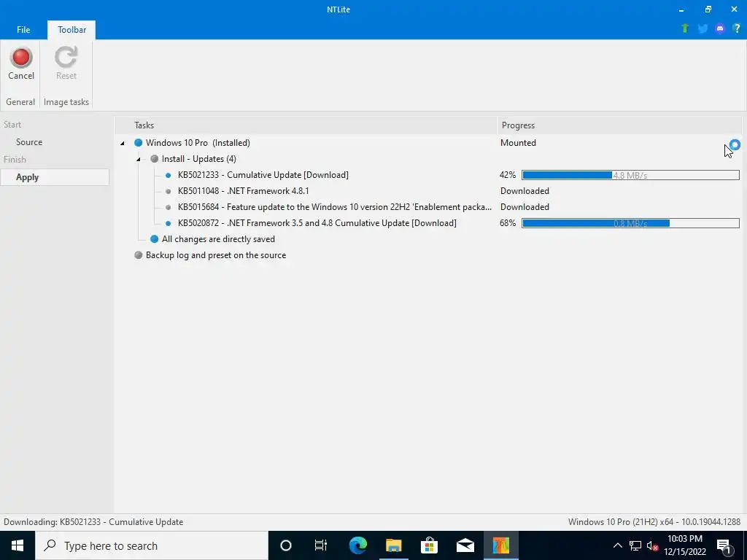Select the Apply page in sidebar
Image resolution: width=747 pixels, height=560 pixels.
click(55, 177)
